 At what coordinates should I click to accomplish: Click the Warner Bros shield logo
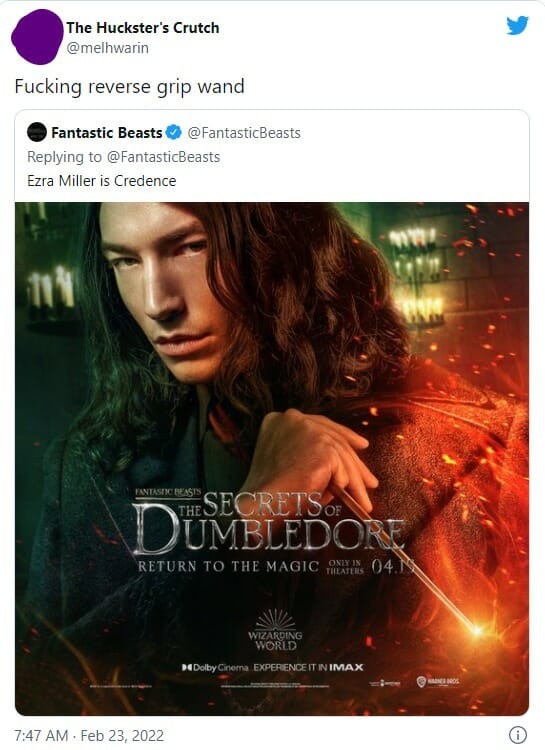[437, 681]
